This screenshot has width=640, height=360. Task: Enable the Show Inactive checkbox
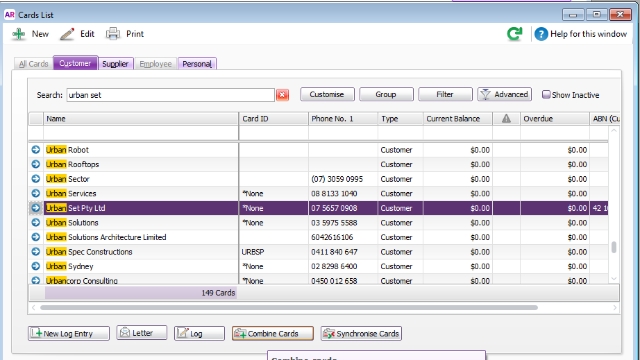pyautogui.click(x=546, y=95)
